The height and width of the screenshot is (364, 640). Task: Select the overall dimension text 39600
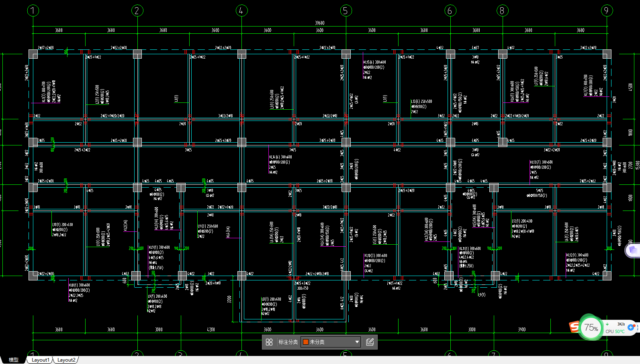click(320, 23)
